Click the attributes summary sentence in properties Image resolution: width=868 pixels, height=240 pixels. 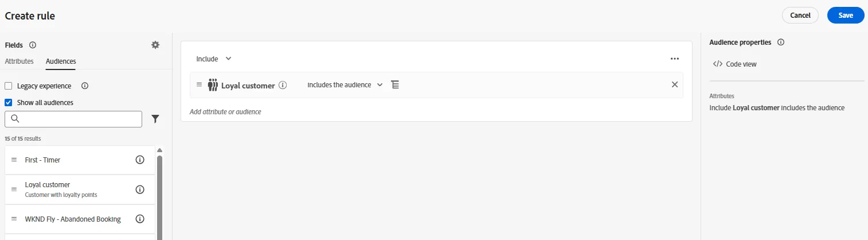tap(777, 107)
